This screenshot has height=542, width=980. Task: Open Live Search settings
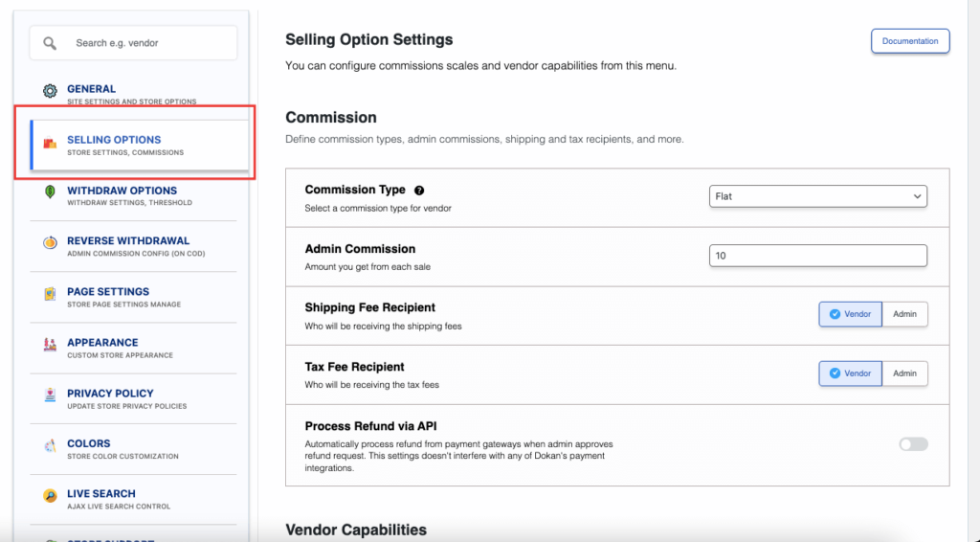pos(133,499)
